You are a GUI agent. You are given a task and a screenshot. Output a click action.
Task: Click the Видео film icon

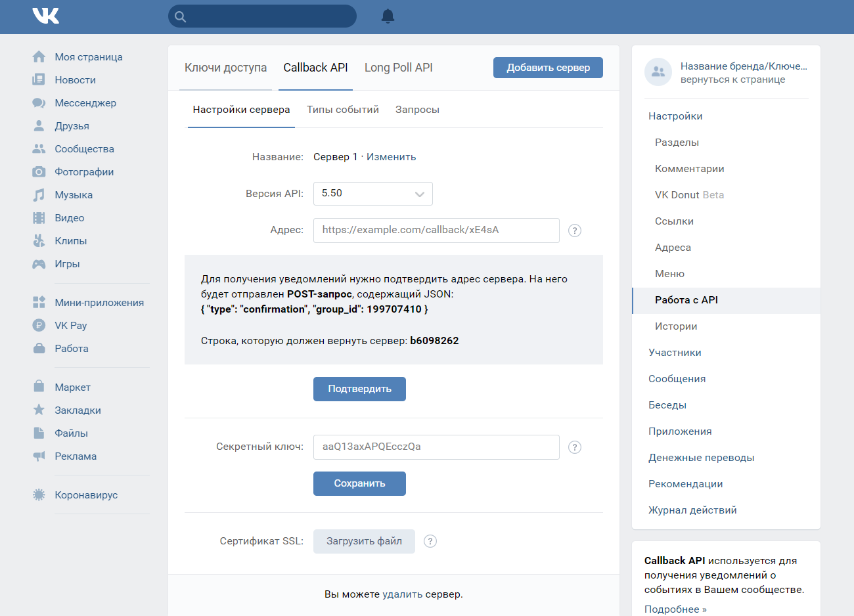click(x=39, y=218)
